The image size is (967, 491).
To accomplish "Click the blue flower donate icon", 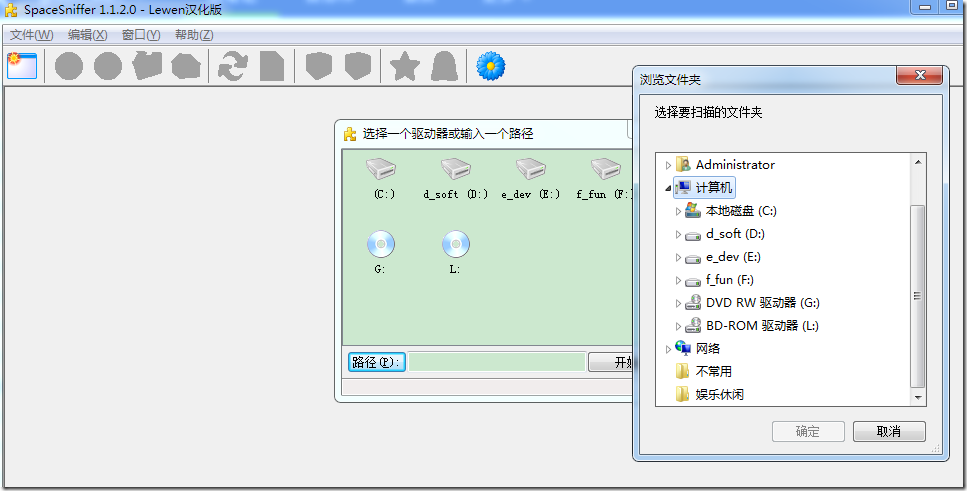I will coord(491,66).
